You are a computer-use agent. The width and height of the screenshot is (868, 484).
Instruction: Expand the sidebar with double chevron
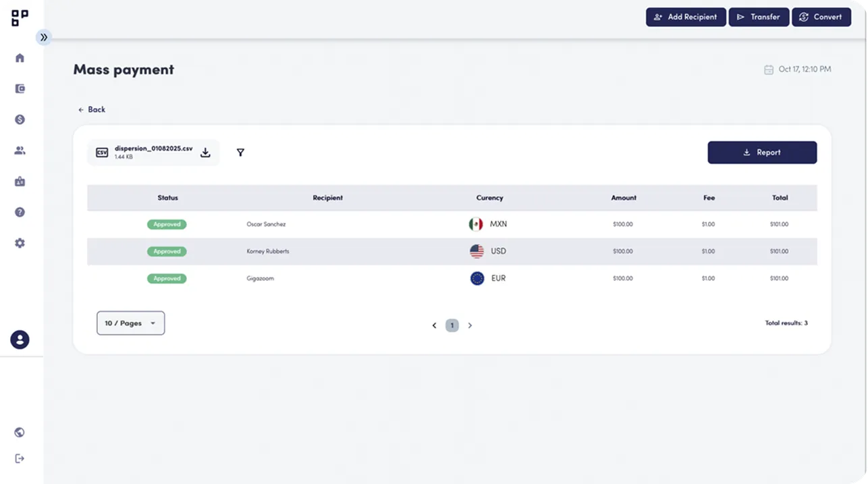pos(44,38)
